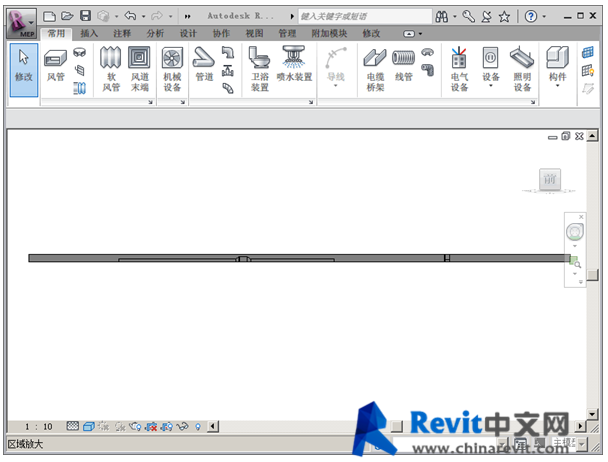Expand the Quick Access Toolbar overflow arrows
The width and height of the screenshot is (608, 462).
click(x=187, y=17)
